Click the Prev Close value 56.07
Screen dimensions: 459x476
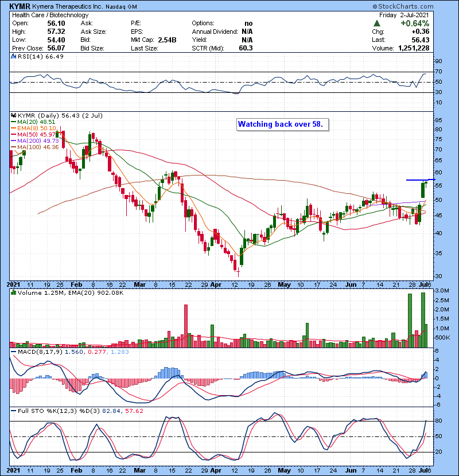point(56,48)
